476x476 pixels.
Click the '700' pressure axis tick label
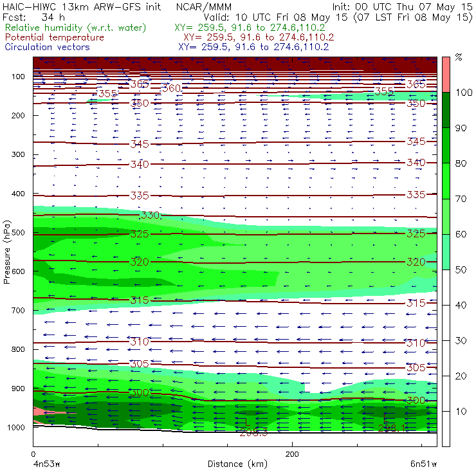tap(18, 311)
